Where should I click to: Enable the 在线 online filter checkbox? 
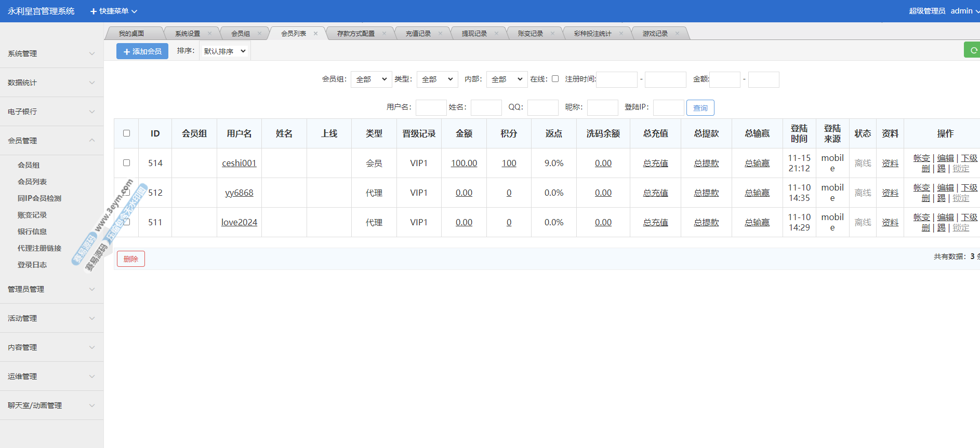tap(555, 79)
